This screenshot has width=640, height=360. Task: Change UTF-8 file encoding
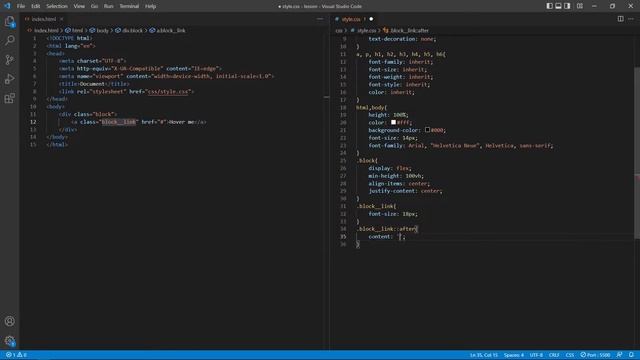pos(536,355)
